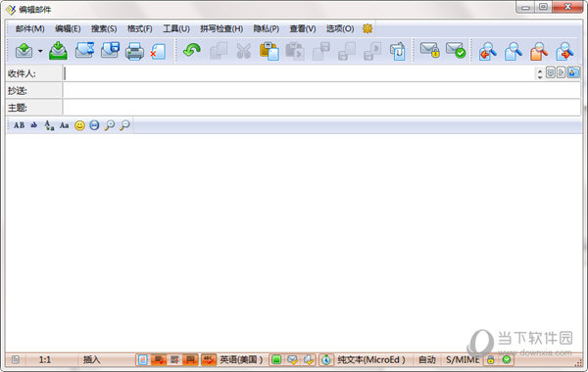Click the envelope with floppy disk icon
This screenshot has width=588, height=372.
pyautogui.click(x=110, y=51)
